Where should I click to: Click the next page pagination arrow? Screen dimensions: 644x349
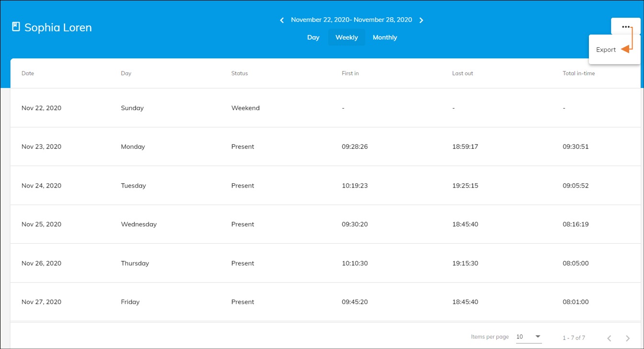coord(627,338)
